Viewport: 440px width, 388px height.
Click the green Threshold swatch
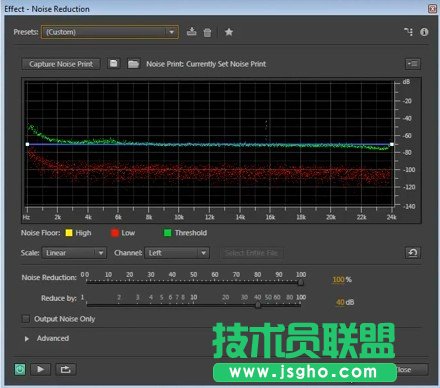167,233
